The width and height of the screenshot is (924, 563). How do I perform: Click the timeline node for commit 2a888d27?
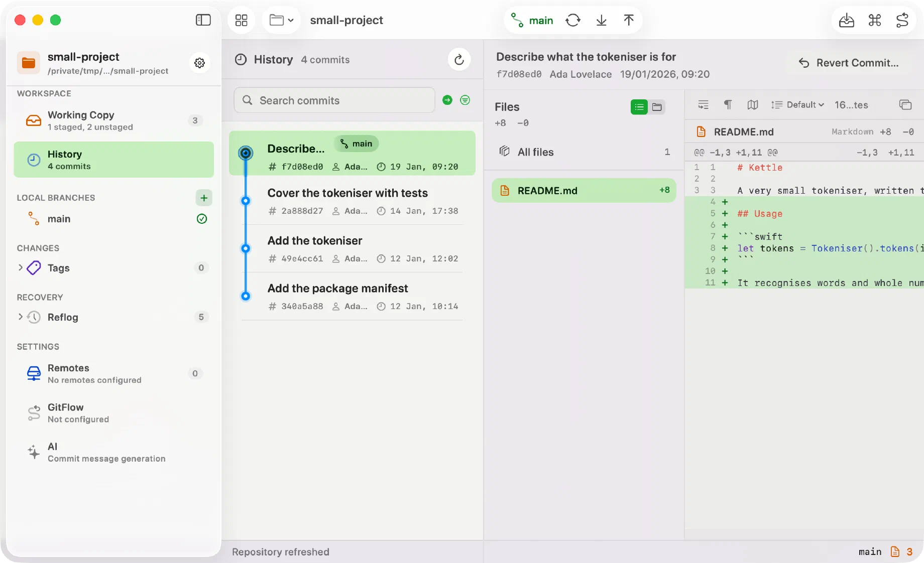(x=246, y=201)
